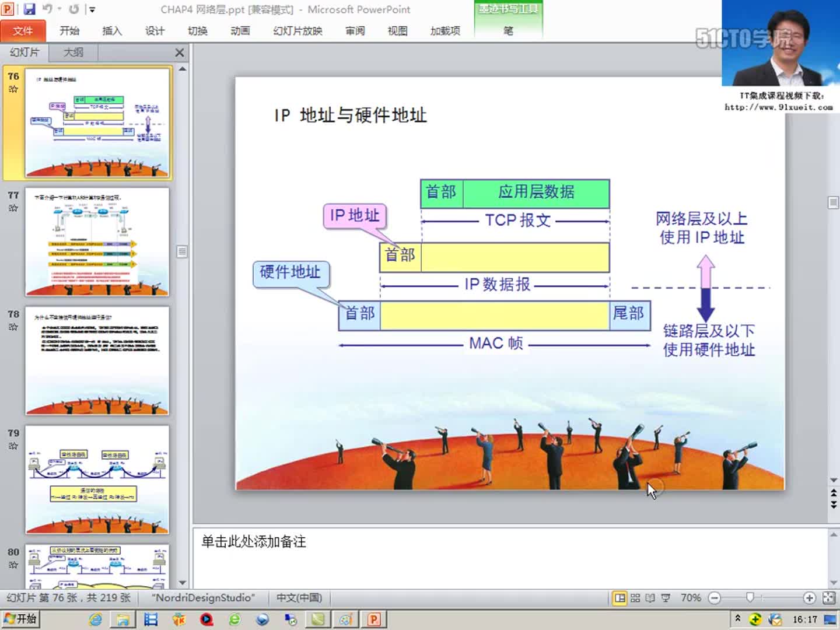Viewport: 840px width, 630px height.
Task: Select slide 80 thumbnail
Action: click(x=97, y=566)
